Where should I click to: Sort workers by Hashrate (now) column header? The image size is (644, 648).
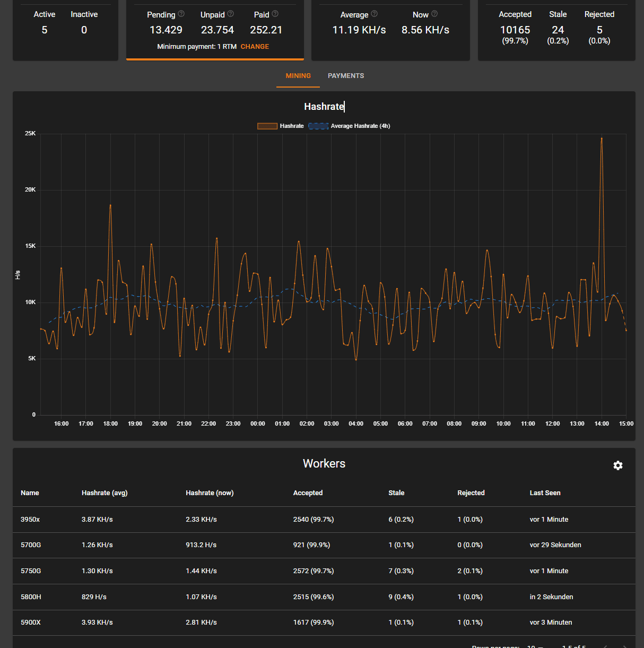point(210,493)
